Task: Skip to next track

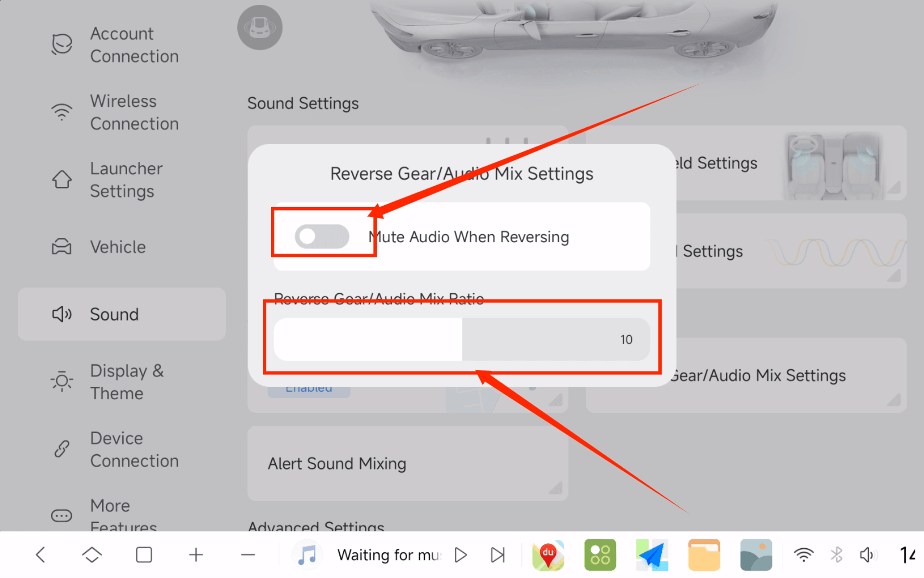Action: pyautogui.click(x=498, y=555)
